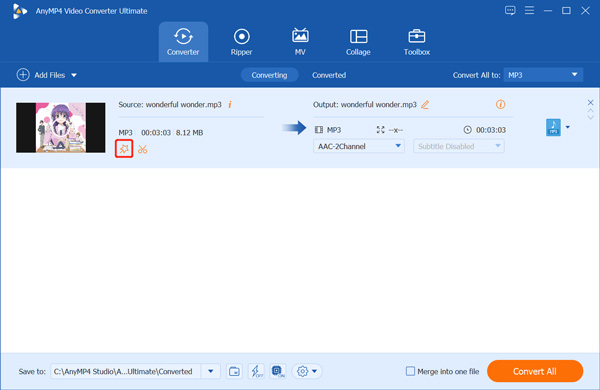Open the output folder icon

(234, 371)
